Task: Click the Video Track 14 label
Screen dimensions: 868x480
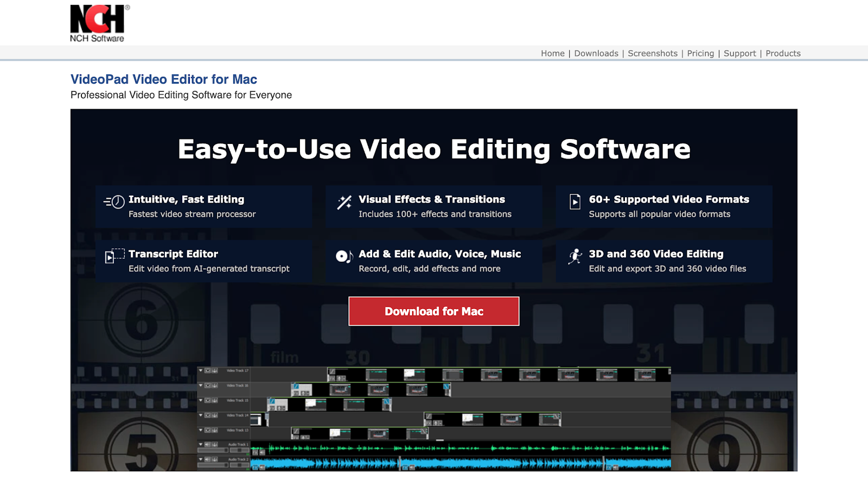Action: pyautogui.click(x=238, y=415)
